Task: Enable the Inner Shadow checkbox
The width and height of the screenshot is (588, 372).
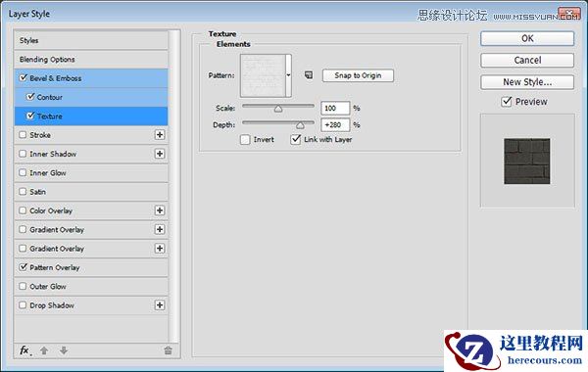Action: point(23,154)
